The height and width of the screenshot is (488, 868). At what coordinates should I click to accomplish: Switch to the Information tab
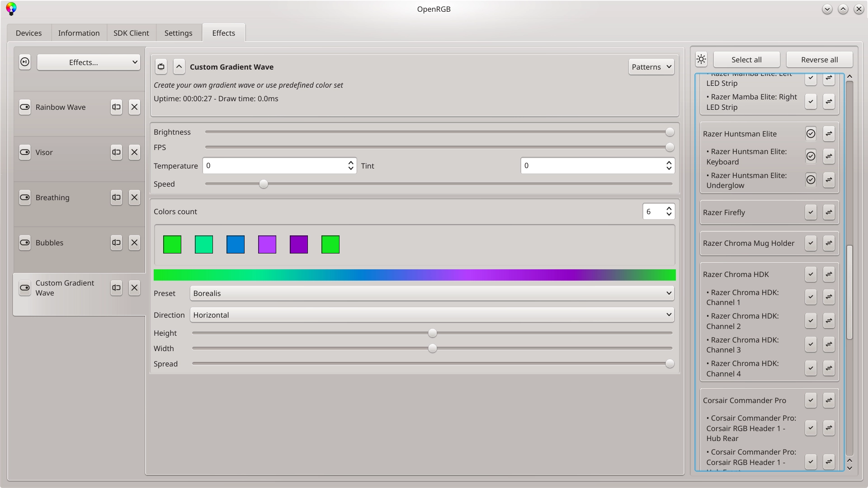79,33
